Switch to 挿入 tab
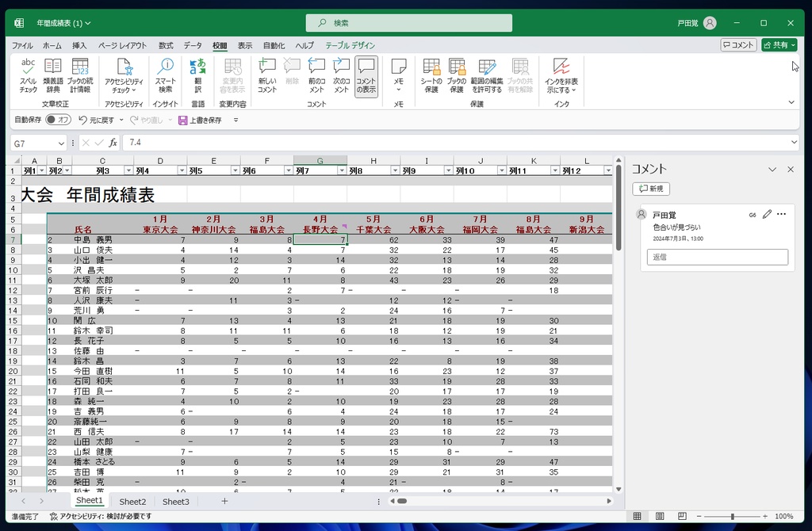Viewport: 812px width, 531px height. point(79,45)
